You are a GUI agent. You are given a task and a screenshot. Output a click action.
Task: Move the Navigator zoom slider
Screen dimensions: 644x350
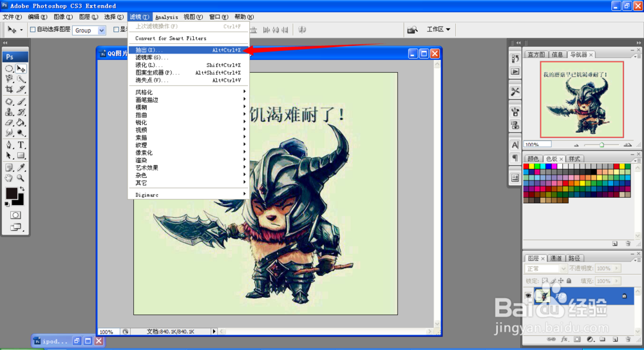(x=601, y=145)
